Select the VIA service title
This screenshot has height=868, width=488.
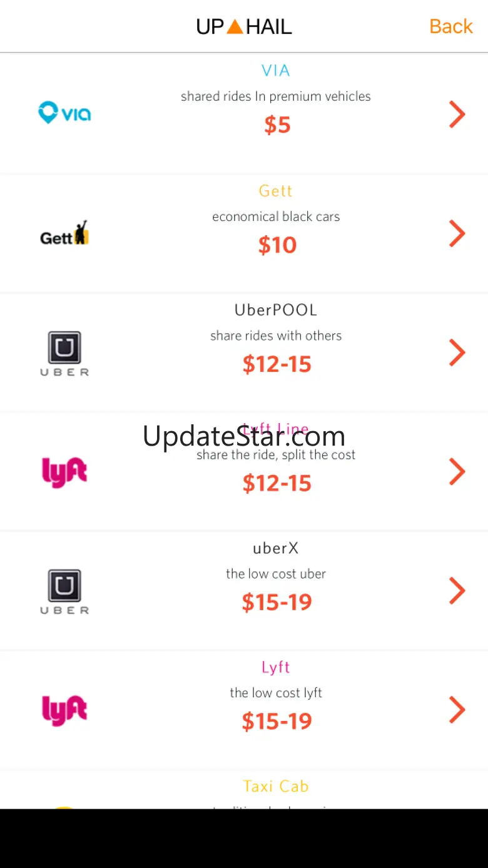(276, 71)
